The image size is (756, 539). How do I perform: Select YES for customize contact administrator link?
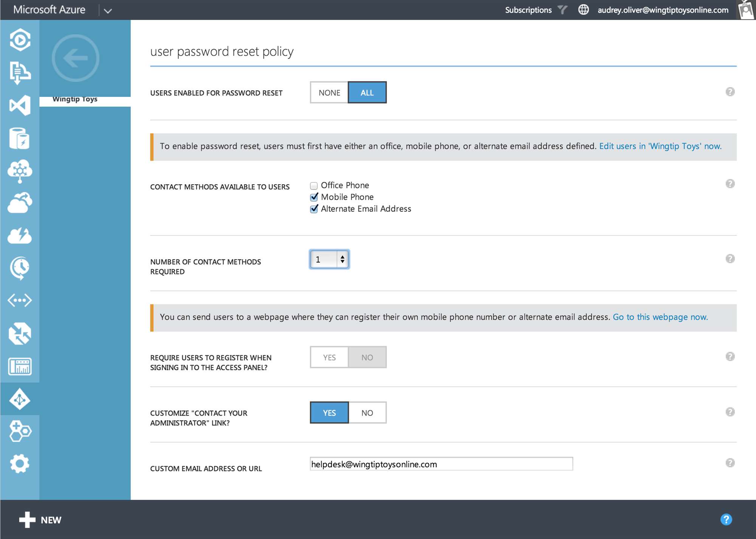pyautogui.click(x=329, y=413)
